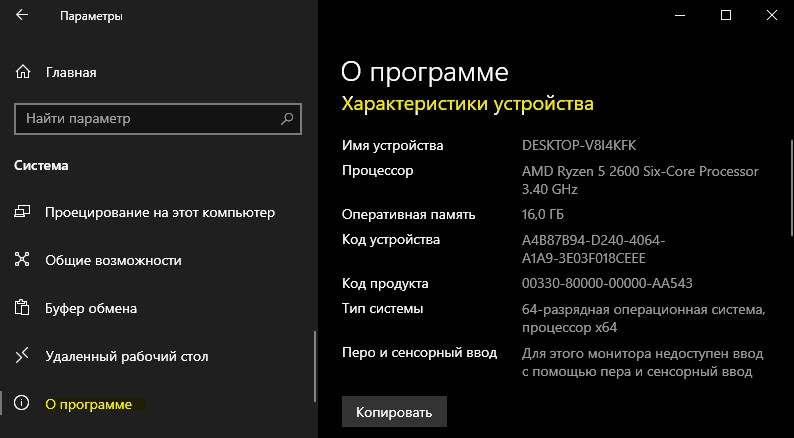Click the search magnifier icon
Screen dimensions: 794x438
[287, 119]
